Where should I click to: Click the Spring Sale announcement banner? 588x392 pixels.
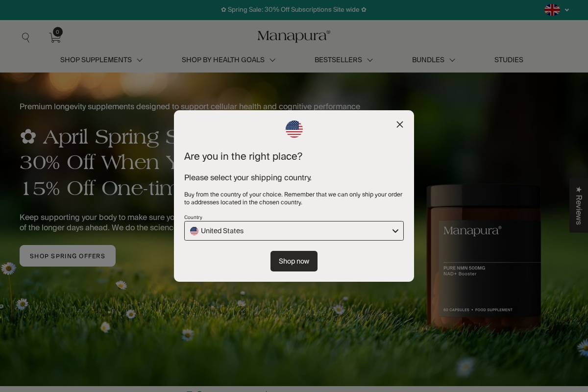tap(294, 10)
